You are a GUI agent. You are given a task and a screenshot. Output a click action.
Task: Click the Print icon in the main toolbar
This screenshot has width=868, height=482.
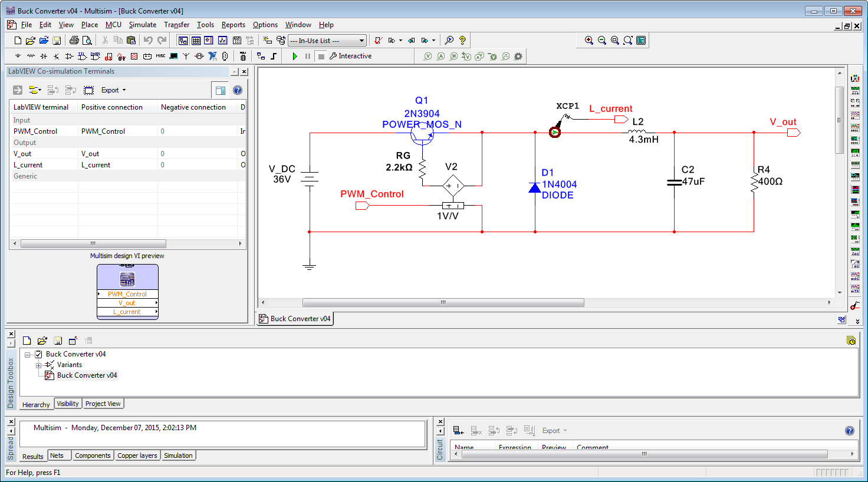[74, 41]
